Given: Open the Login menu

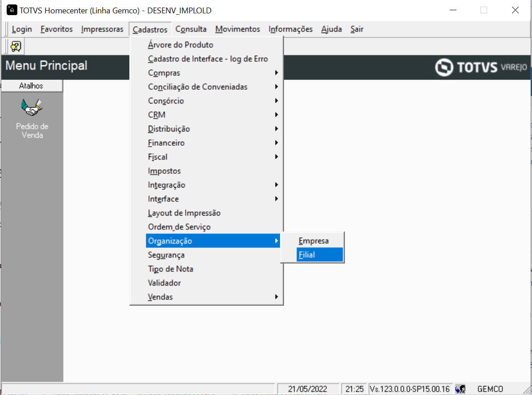Looking at the screenshot, I should 22,29.
